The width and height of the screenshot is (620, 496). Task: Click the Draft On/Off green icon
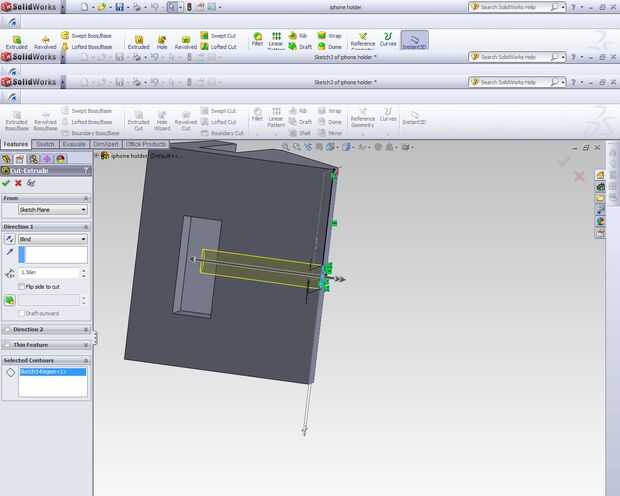tap(10, 300)
